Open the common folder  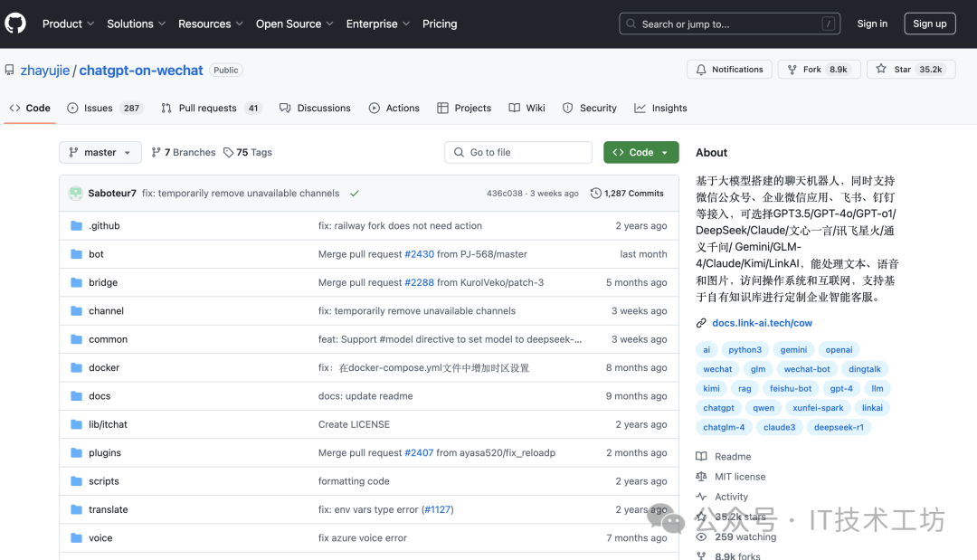[108, 339]
